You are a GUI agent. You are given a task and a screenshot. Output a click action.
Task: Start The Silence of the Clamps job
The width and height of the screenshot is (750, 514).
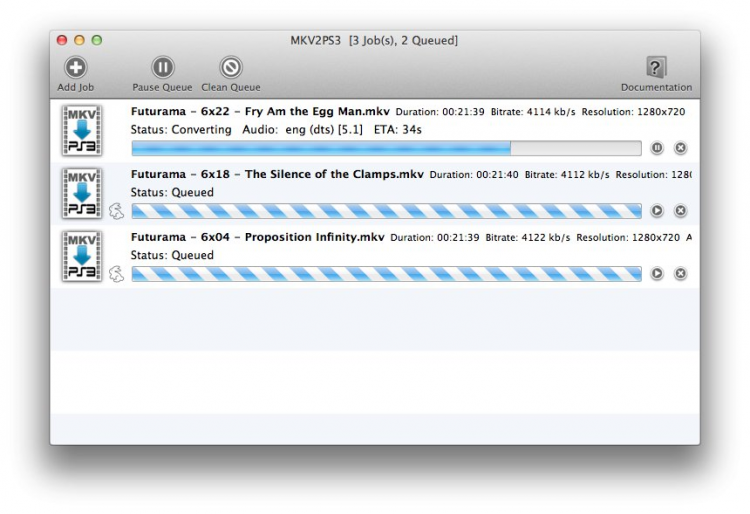coord(657,210)
